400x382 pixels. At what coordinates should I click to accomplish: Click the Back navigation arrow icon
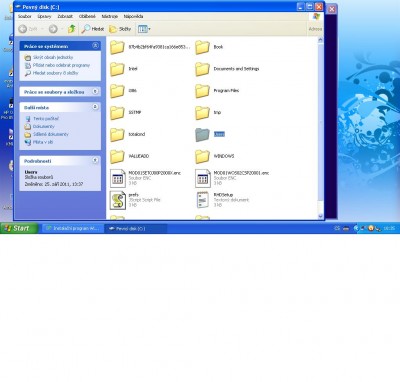pyautogui.click(x=23, y=29)
